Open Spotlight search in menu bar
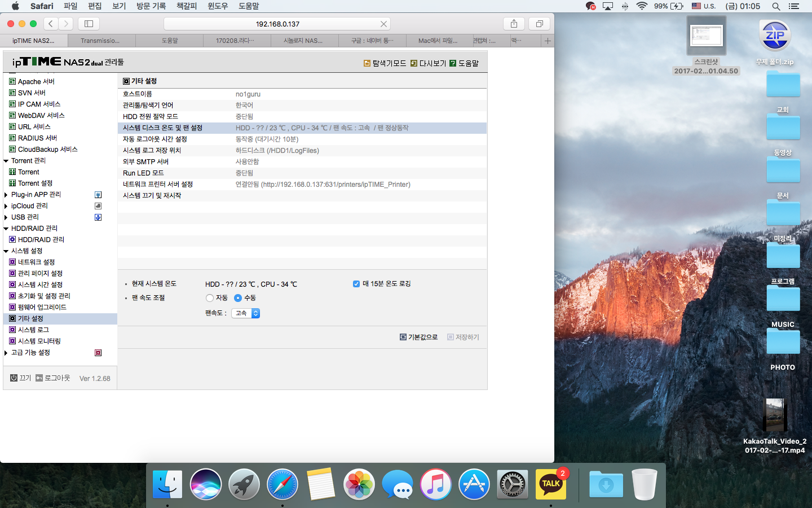The width and height of the screenshot is (812, 508). point(776,6)
